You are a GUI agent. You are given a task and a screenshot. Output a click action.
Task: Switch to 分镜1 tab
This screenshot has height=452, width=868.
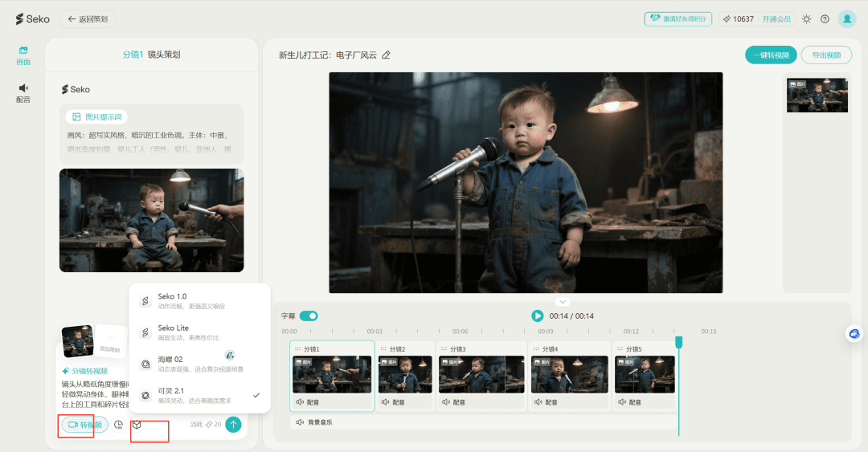133,55
